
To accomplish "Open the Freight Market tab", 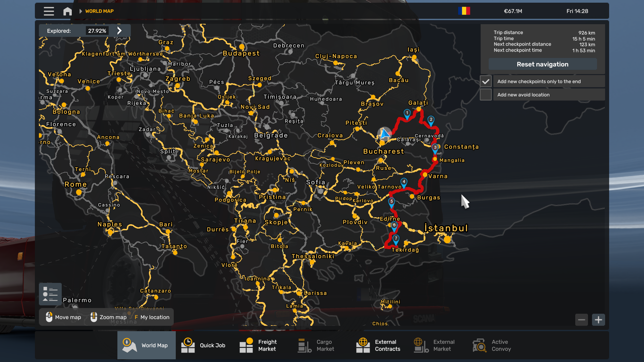I will tap(263, 345).
